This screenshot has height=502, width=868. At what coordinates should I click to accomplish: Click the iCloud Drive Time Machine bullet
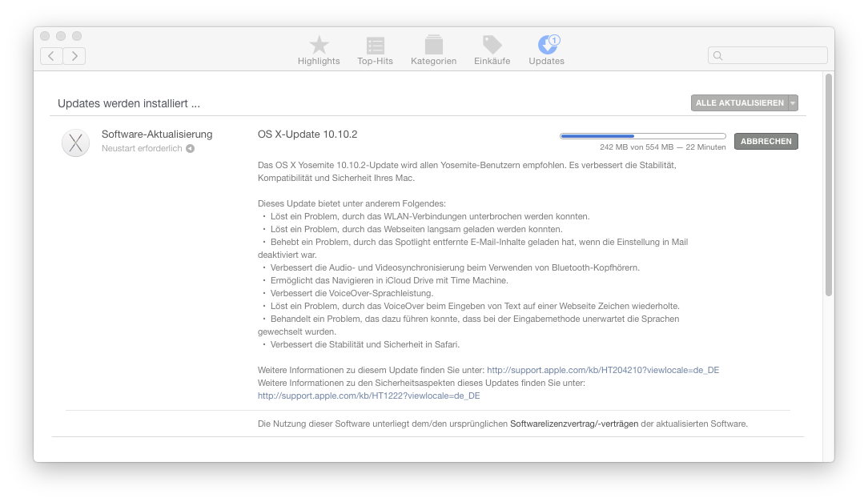389,280
